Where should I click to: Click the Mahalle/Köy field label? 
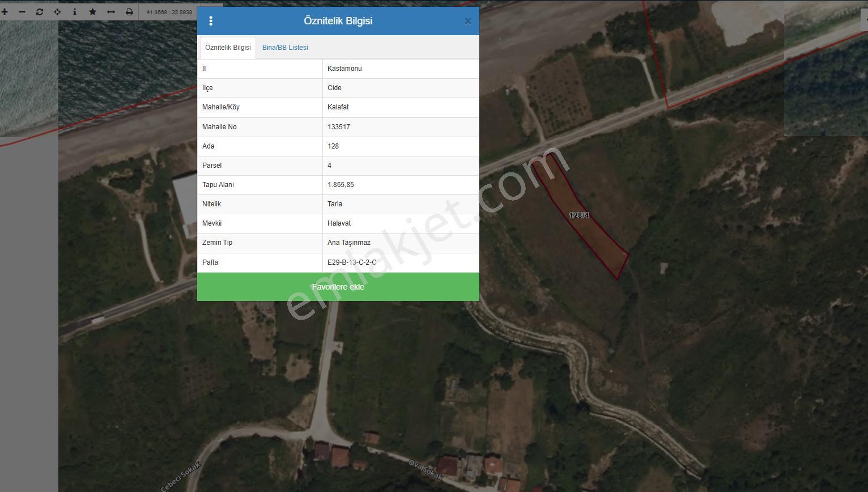[x=221, y=107]
